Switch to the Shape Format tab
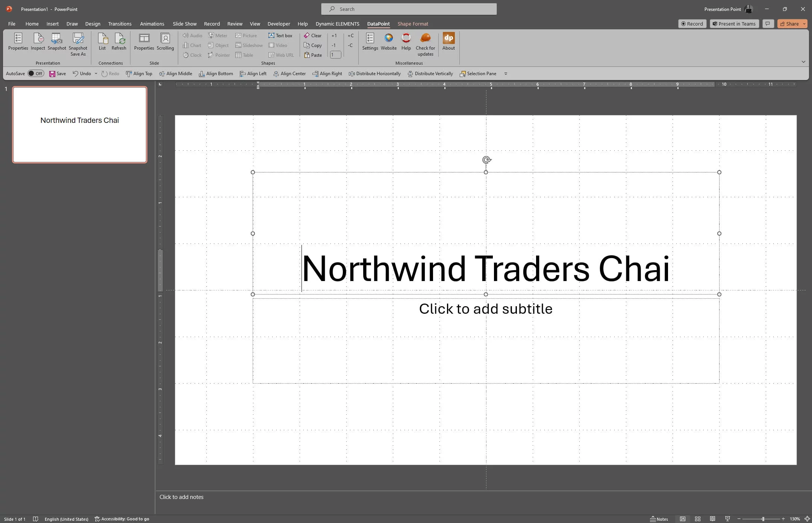The width and height of the screenshot is (812, 523). (x=413, y=24)
